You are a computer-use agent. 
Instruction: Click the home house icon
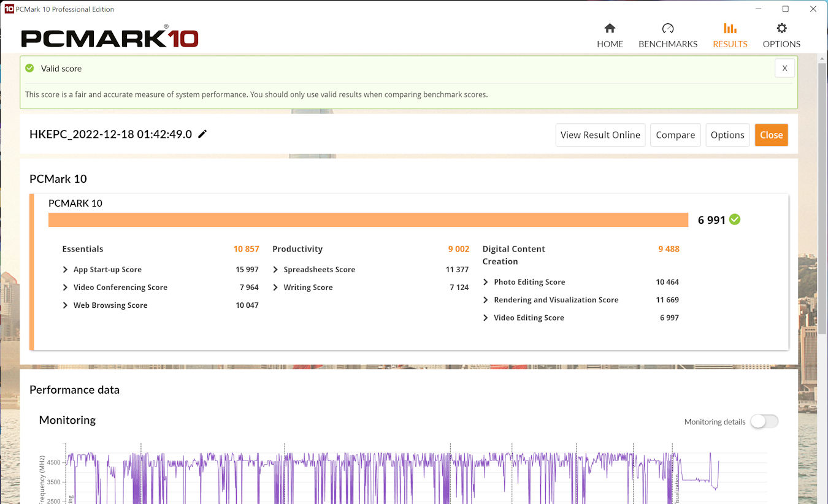coord(610,28)
